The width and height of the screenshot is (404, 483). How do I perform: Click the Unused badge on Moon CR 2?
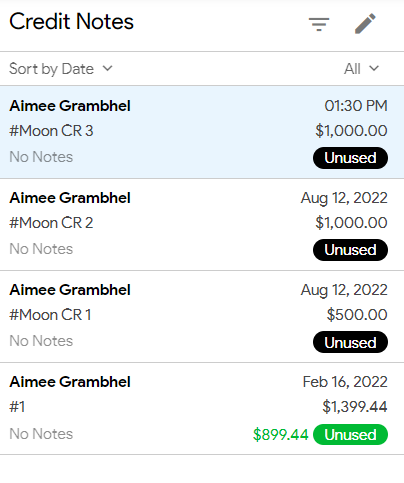click(x=350, y=250)
